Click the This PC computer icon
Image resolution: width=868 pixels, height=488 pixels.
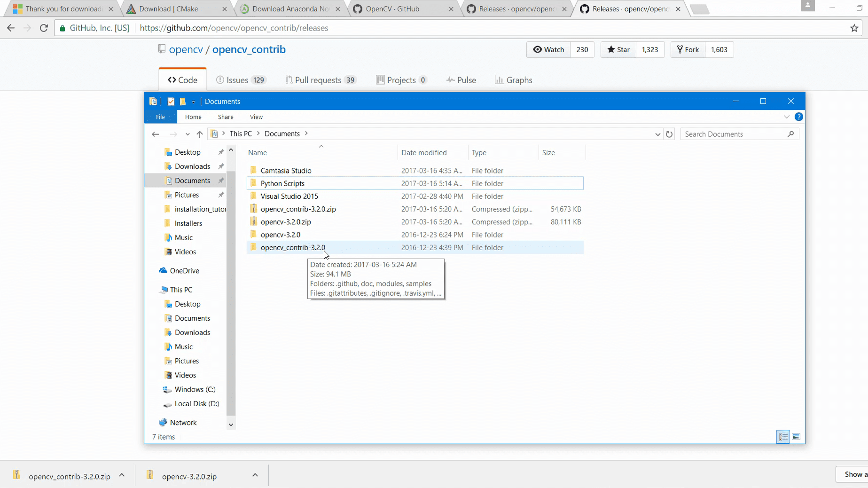pos(163,290)
